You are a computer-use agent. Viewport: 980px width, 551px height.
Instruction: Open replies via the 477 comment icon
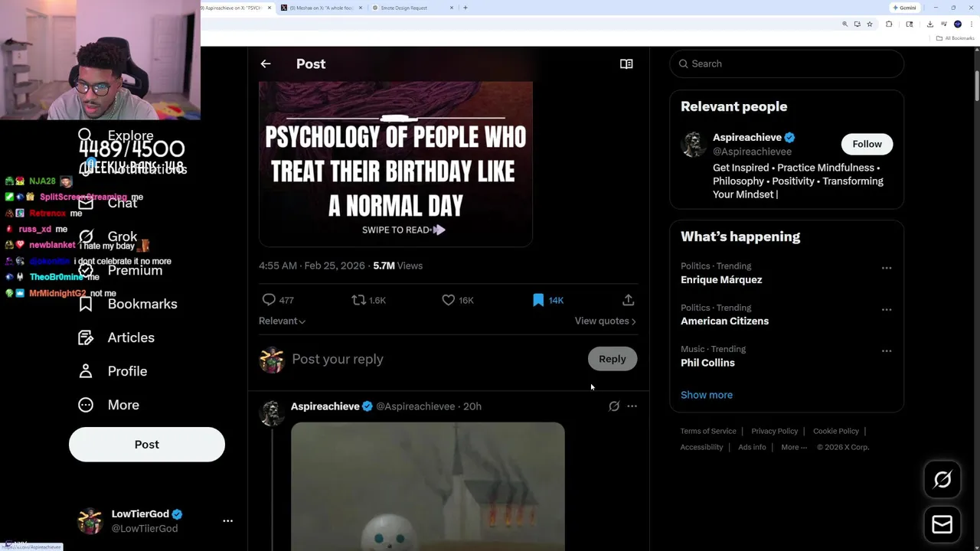point(269,300)
